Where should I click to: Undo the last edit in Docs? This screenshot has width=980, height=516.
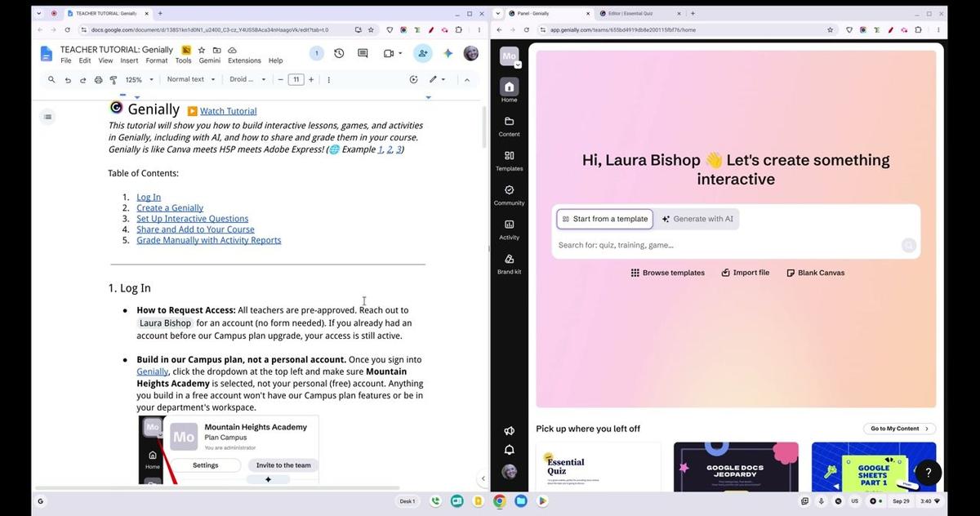click(x=68, y=79)
